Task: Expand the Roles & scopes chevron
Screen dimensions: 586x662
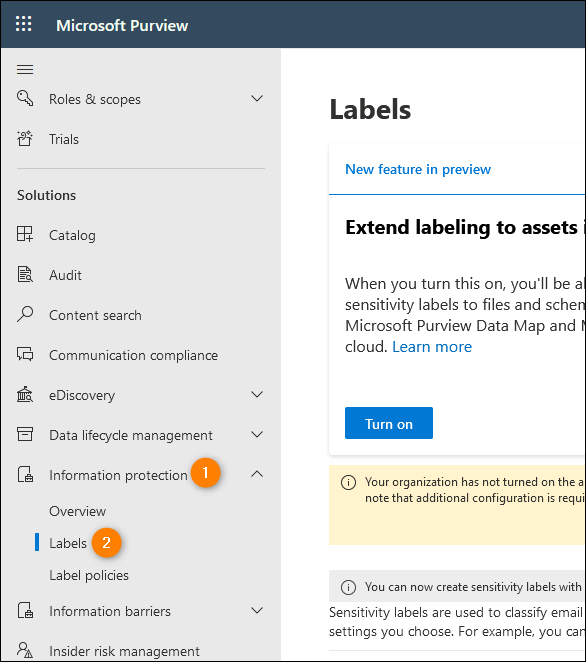Action: click(x=257, y=98)
